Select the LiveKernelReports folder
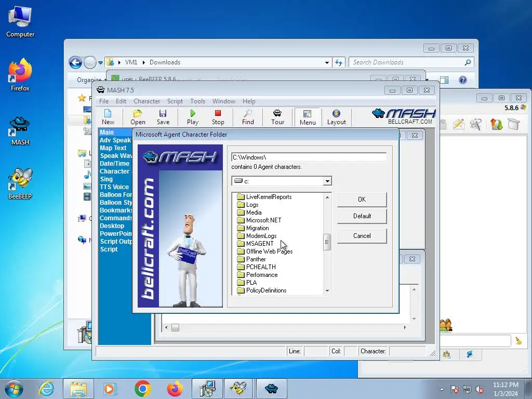The width and height of the screenshot is (532, 399). click(269, 197)
